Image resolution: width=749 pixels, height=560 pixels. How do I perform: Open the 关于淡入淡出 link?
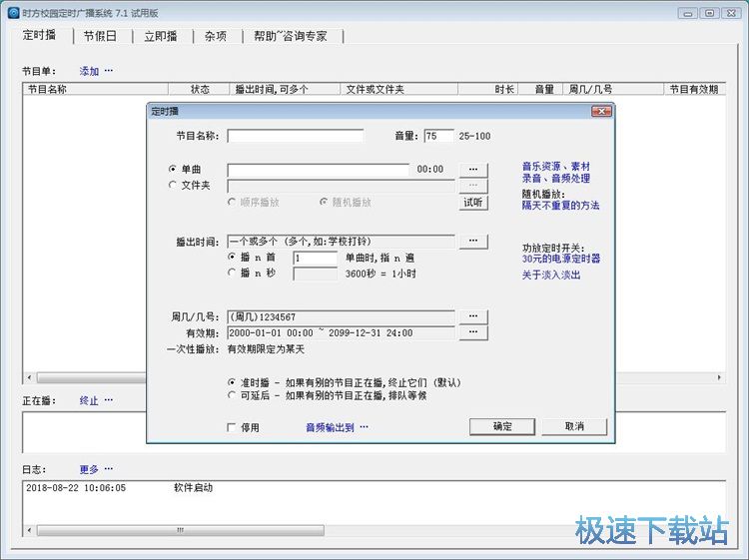click(551, 275)
